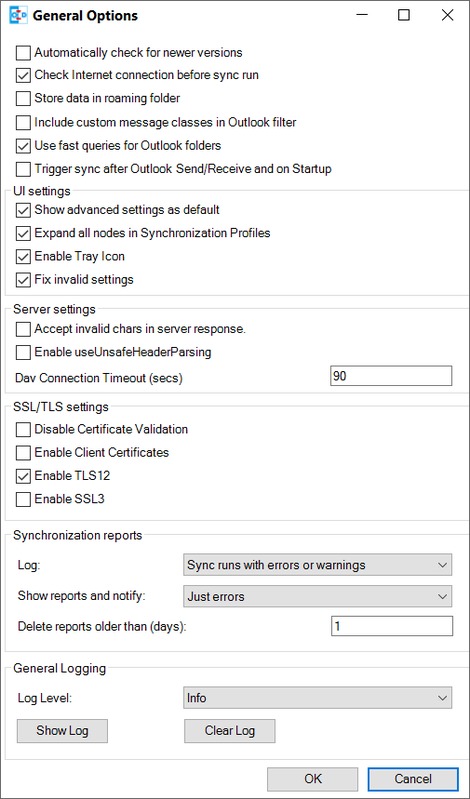Tick Store data in roaming folder
Viewport: 470px width, 799px height.
coord(23,98)
